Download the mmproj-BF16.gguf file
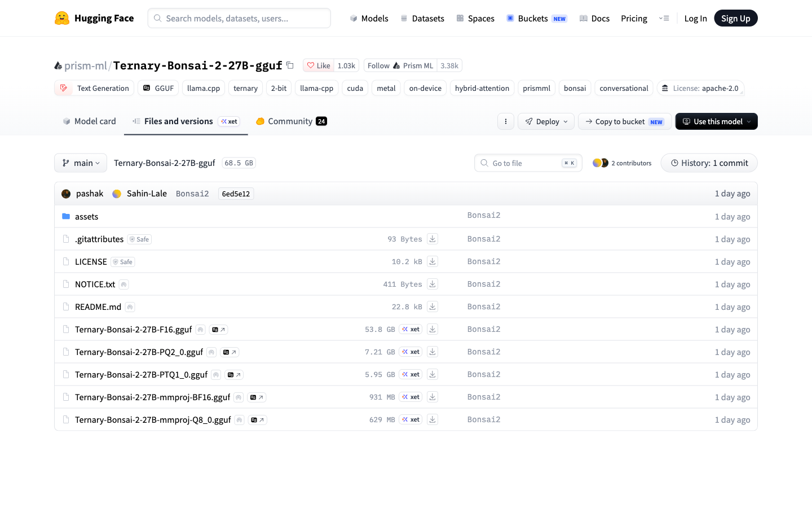 pyautogui.click(x=433, y=397)
